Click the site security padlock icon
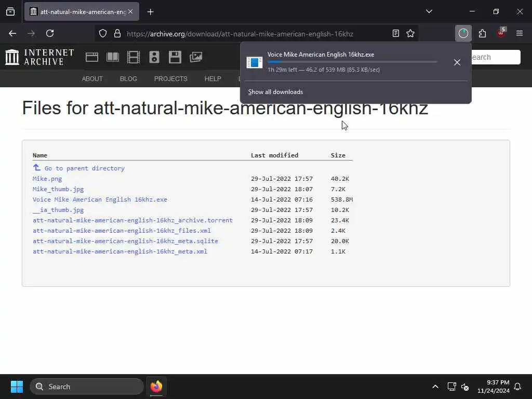 point(117,33)
